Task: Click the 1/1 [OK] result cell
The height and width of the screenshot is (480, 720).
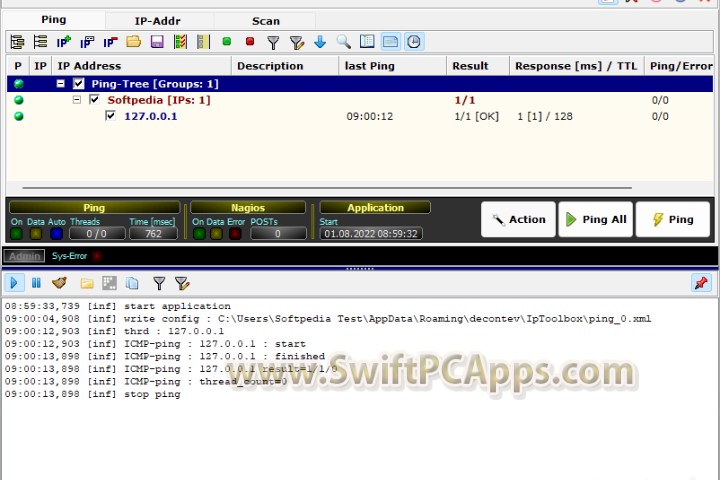Action: click(477, 116)
